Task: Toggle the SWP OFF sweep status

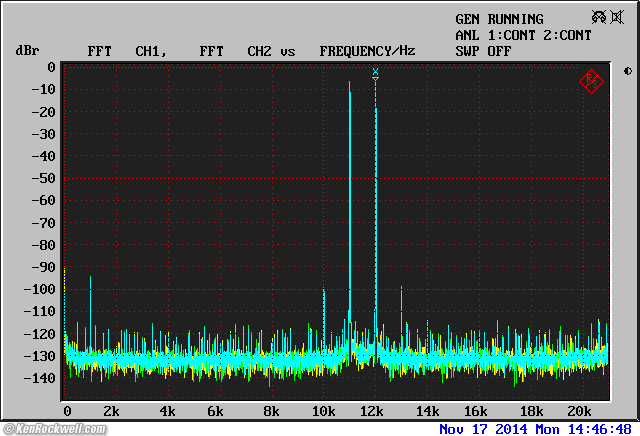Action: tap(483, 50)
